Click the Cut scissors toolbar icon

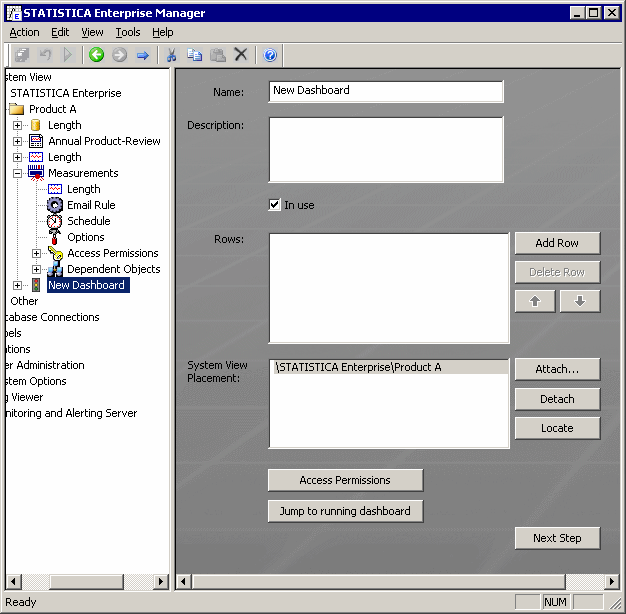(171, 55)
